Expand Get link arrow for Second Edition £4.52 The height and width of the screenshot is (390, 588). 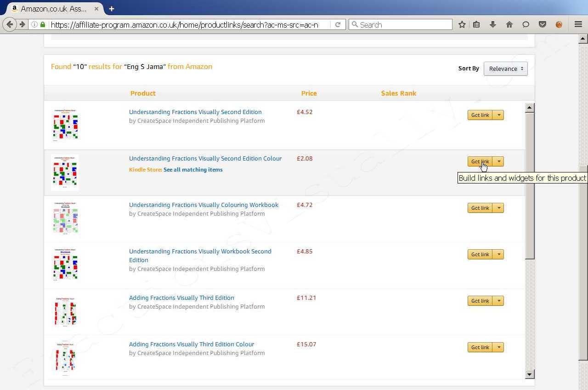coord(498,115)
